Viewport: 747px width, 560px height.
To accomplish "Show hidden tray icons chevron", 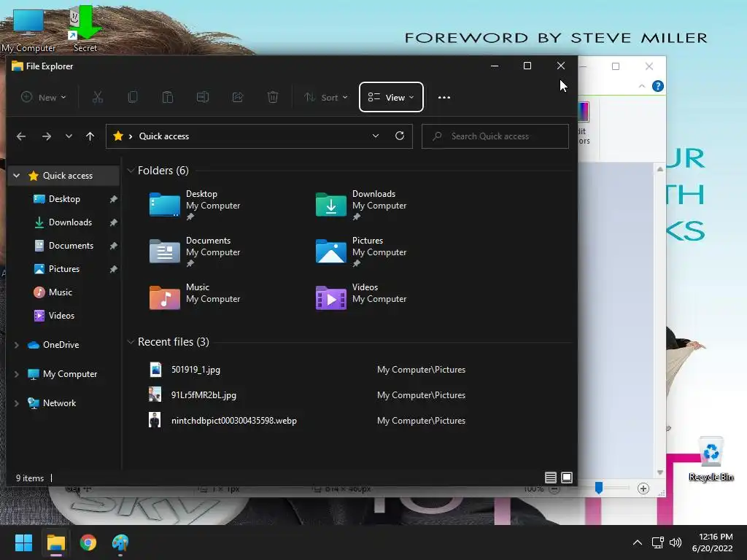I will pyautogui.click(x=637, y=542).
